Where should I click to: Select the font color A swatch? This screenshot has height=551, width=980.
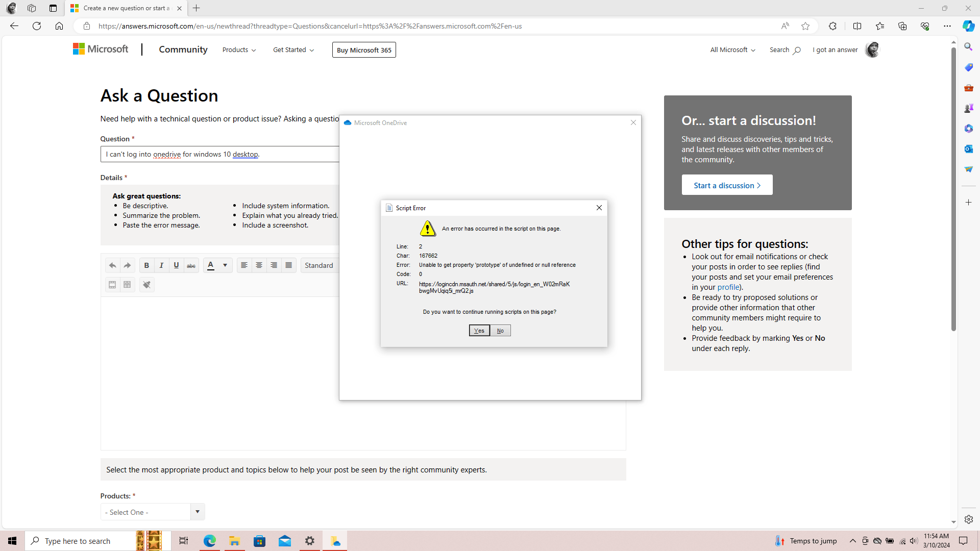pyautogui.click(x=211, y=265)
